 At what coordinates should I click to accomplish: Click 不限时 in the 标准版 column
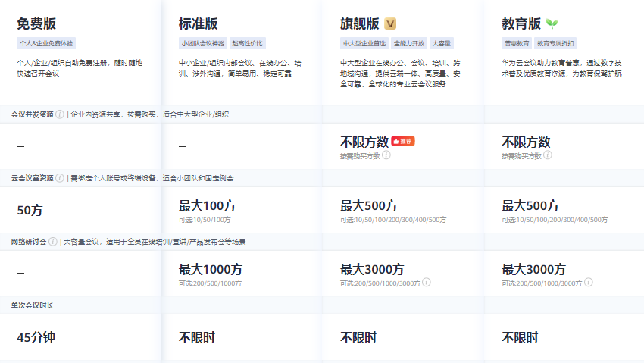(x=197, y=337)
